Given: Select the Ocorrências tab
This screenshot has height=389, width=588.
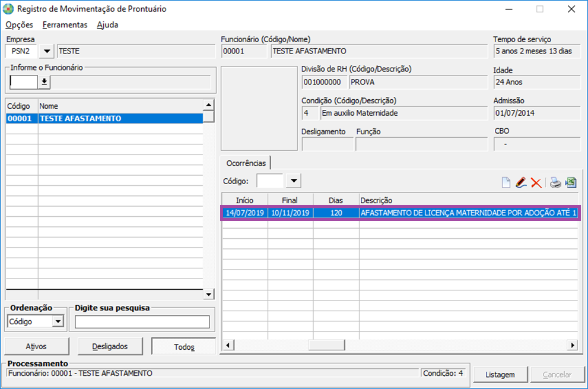Looking at the screenshot, I should coord(246,163).
